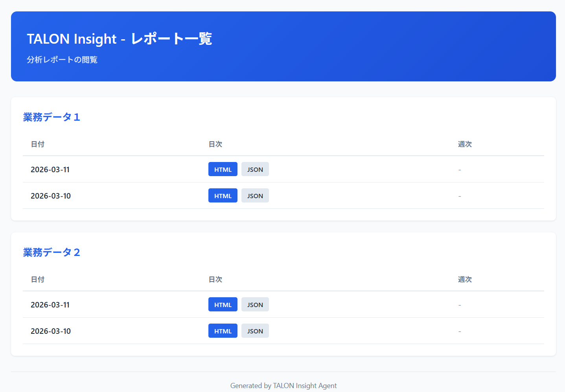The width and height of the screenshot is (565, 392).
Task: Click the 週次 column header in 業務データ1
Action: click(465, 144)
